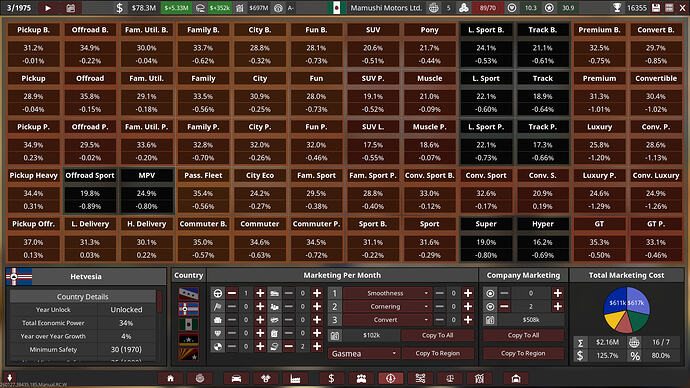This screenshot has height=388, width=690.
Task: Click the blue pie slice labeled $611k
Action: coord(615,301)
